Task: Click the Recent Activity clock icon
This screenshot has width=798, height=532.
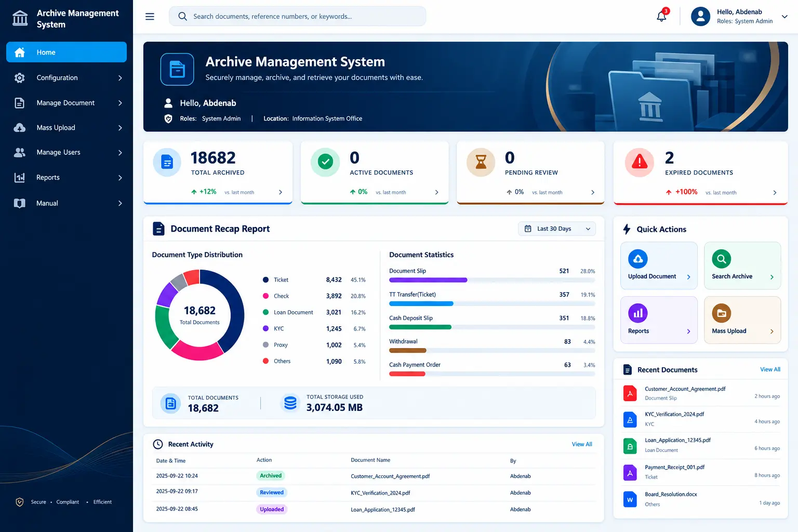Action: [158, 444]
